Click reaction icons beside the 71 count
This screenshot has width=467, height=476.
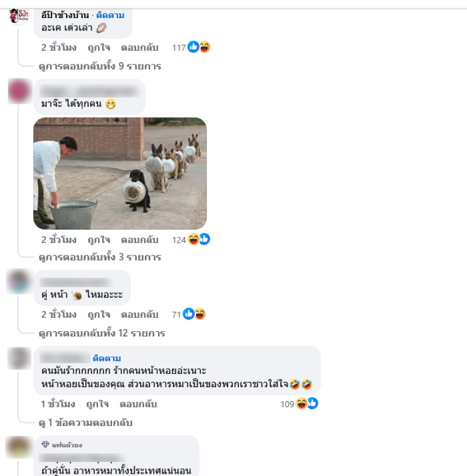[x=194, y=314]
